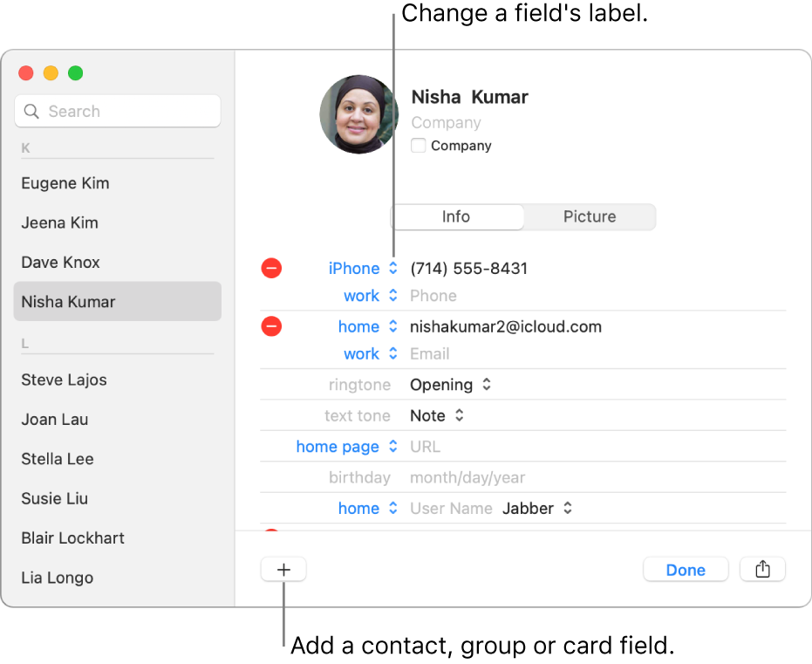Edit the Company name field
Screen dimensions: 812x664
(446, 123)
